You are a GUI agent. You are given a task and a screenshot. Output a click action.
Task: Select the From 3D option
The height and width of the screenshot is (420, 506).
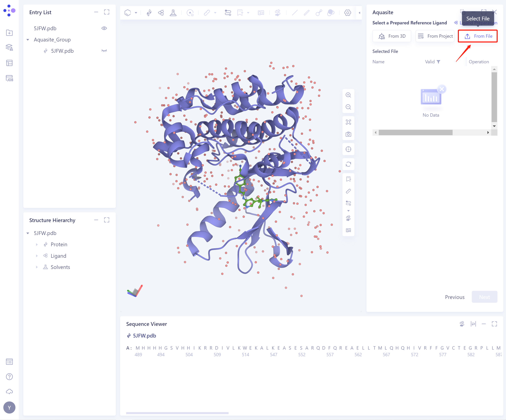(391, 36)
